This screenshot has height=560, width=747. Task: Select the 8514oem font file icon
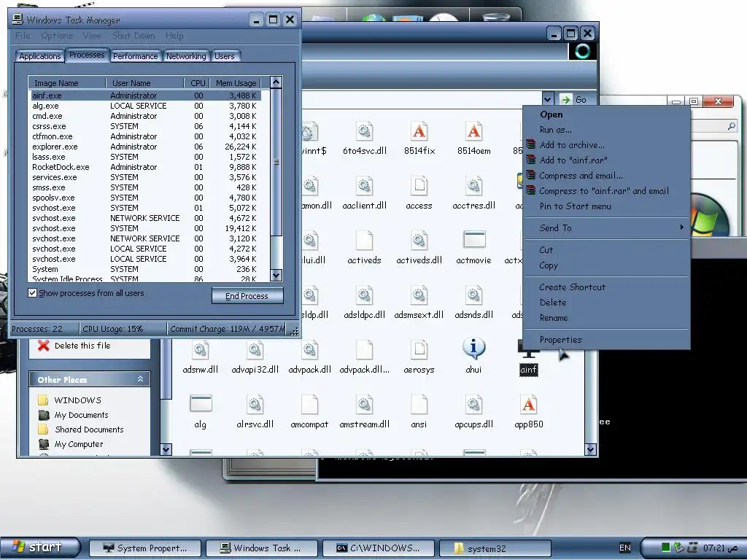click(x=473, y=131)
